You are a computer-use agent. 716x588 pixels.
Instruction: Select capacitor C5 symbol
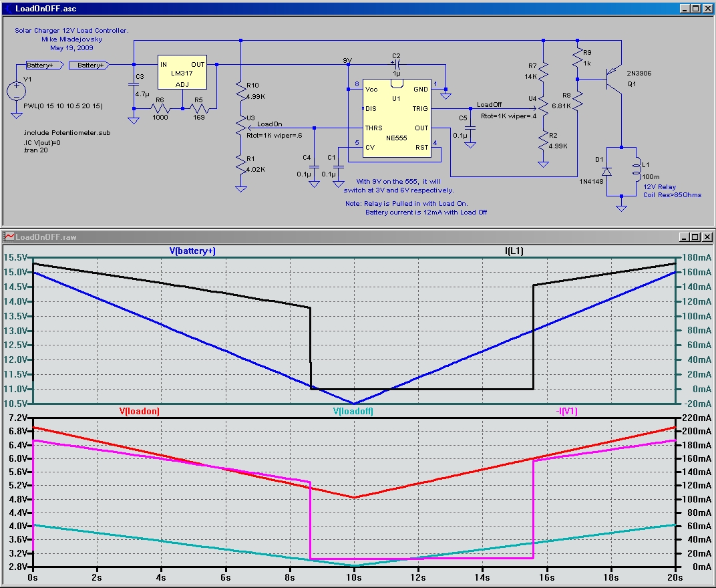pos(470,128)
